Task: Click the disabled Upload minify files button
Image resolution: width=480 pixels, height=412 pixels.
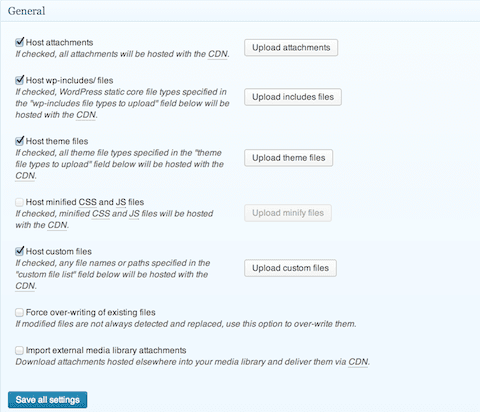Action: click(x=288, y=213)
